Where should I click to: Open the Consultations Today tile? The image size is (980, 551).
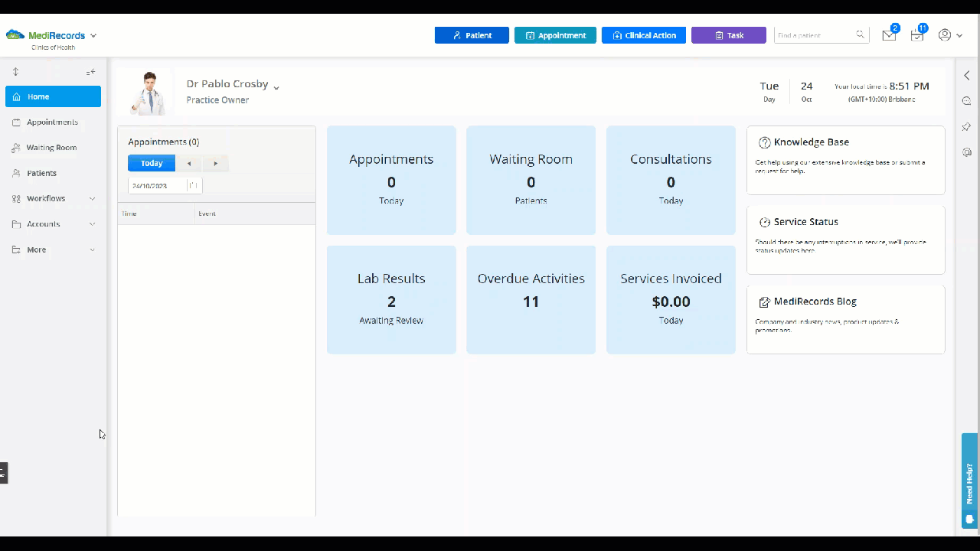671,180
